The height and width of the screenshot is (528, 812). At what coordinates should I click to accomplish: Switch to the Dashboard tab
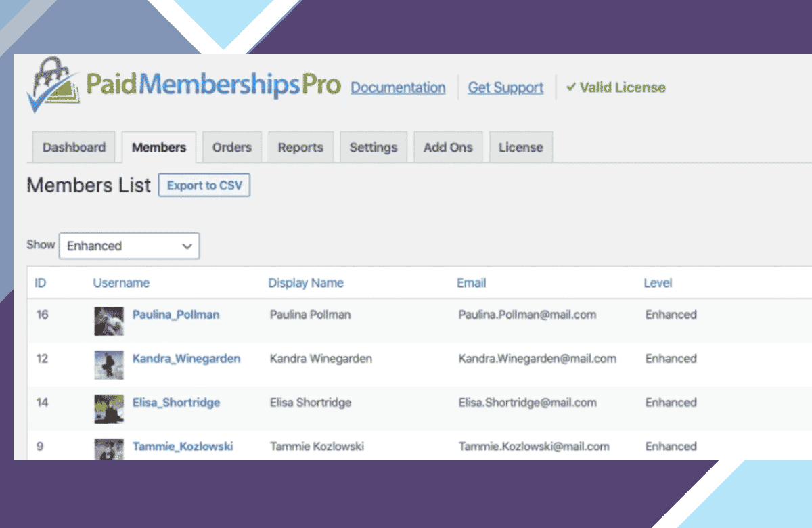pyautogui.click(x=74, y=147)
